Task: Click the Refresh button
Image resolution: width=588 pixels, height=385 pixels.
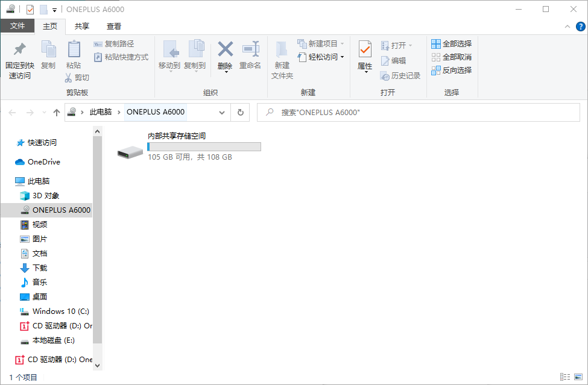Action: point(241,112)
